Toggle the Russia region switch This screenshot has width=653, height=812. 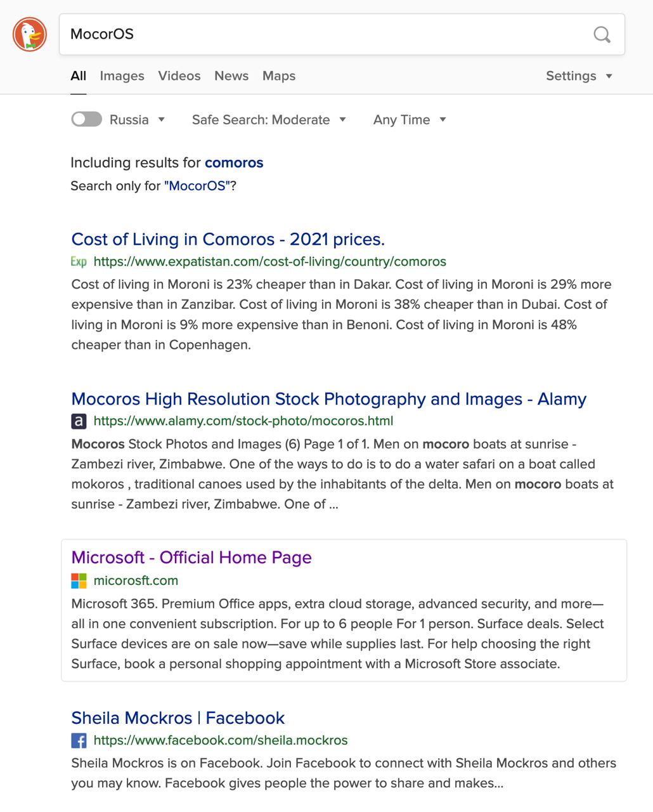87,119
